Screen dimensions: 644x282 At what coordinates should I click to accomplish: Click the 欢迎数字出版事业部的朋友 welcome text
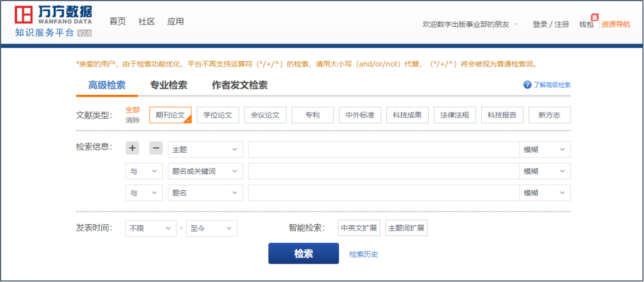(x=466, y=24)
